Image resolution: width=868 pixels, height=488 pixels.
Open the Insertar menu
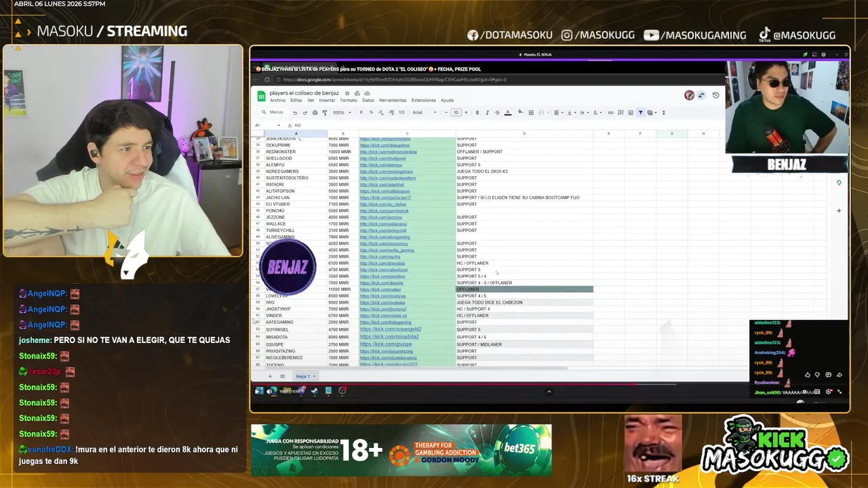tap(327, 100)
